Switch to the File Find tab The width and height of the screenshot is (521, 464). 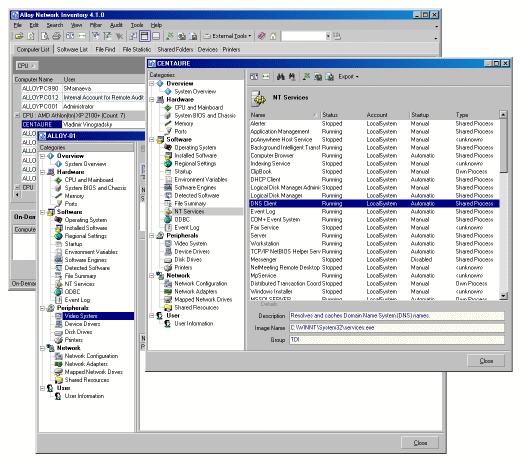click(x=105, y=49)
